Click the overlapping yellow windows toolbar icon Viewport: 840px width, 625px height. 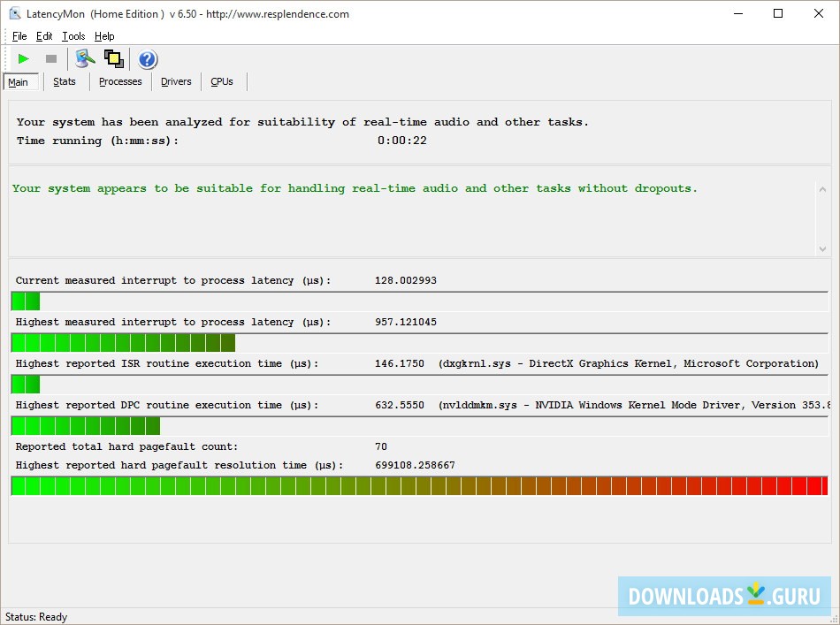pyautogui.click(x=113, y=59)
